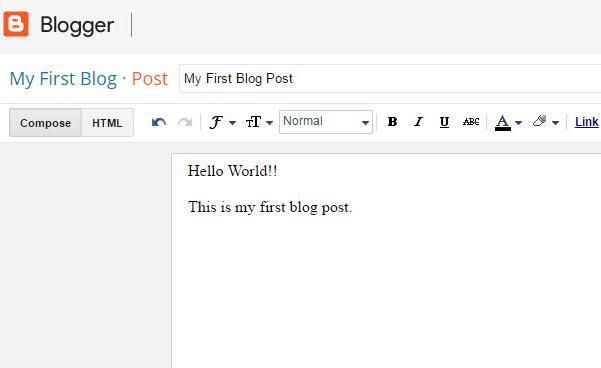Click the line 'This is my first blog post.'
Viewport: 601px width, 368px height.
pos(270,207)
